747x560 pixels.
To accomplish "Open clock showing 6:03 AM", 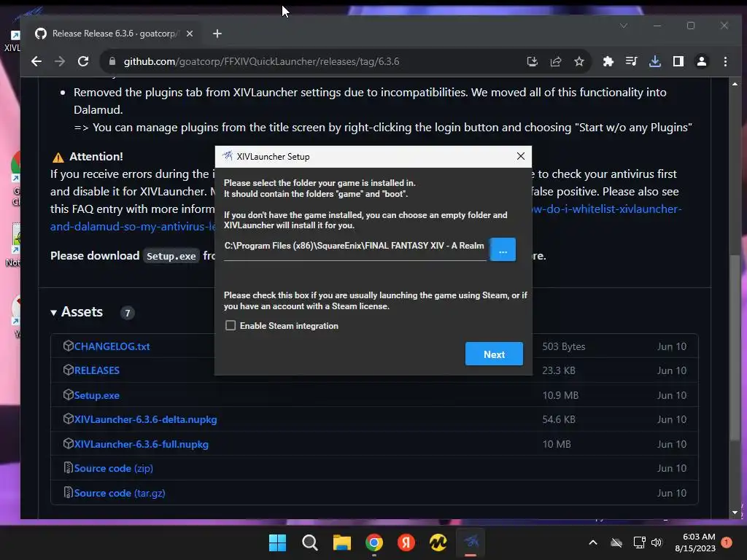I will pos(695,542).
